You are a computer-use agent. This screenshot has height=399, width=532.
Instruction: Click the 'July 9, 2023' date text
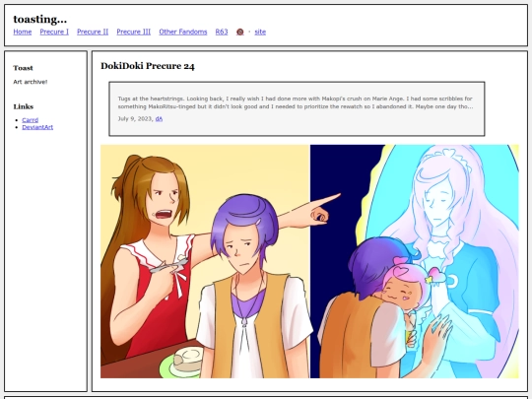(x=135, y=119)
